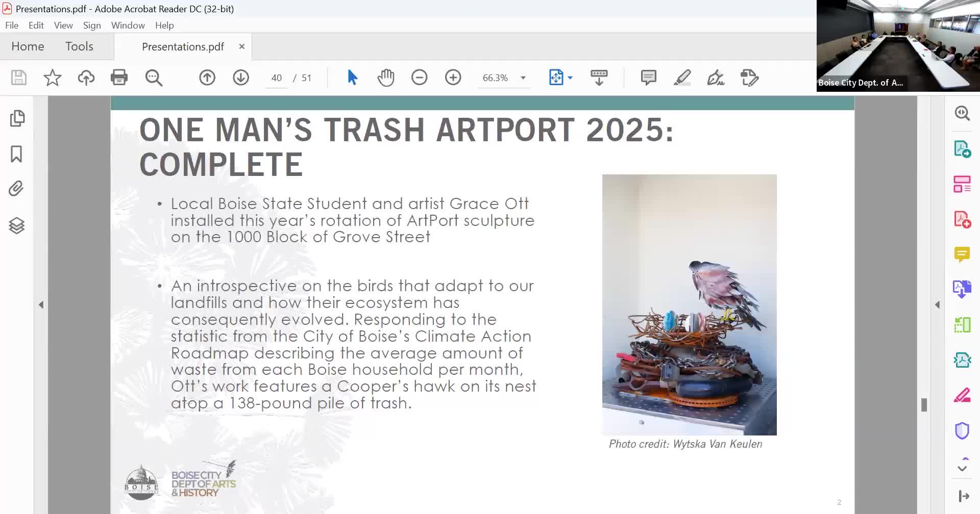Upload file to cloud icon

tap(86, 78)
